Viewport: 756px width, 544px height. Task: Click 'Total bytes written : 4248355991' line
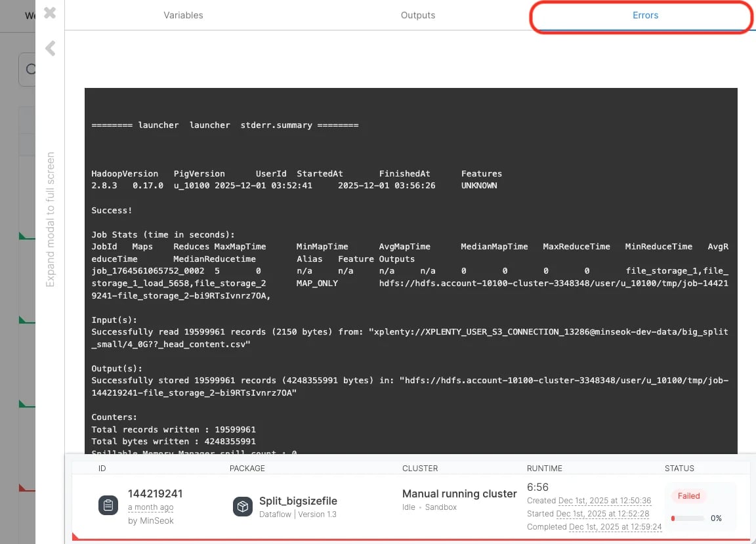(173, 441)
